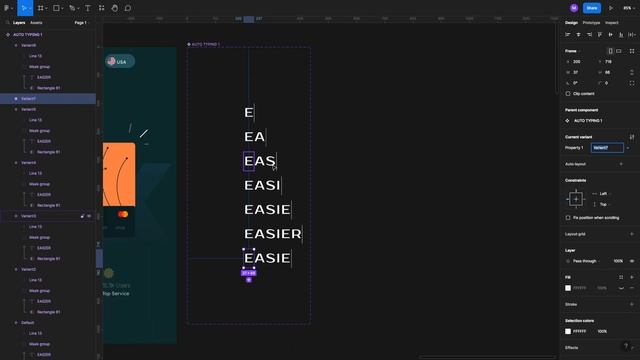This screenshot has height=360, width=640.
Task: Open the Fill color swatch
Action: [568, 288]
